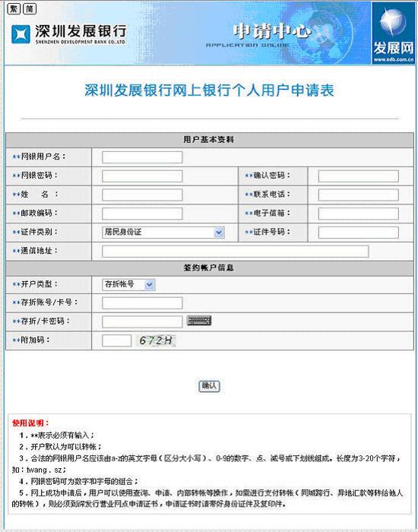Focus the 网银用户名 input field

[142, 157]
